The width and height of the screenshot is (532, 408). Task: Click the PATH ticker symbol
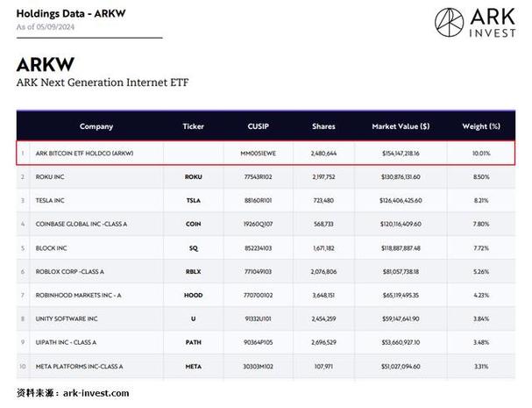(194, 342)
